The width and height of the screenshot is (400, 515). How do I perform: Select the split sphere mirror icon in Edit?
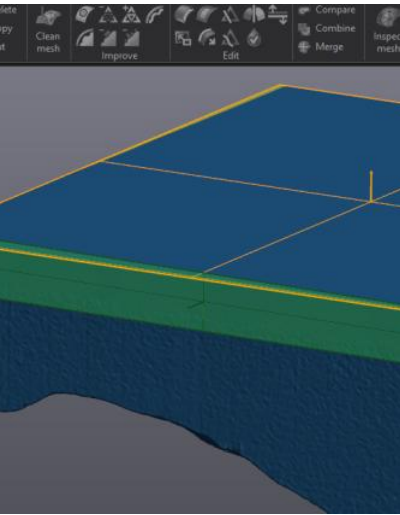pyautogui.click(x=254, y=15)
